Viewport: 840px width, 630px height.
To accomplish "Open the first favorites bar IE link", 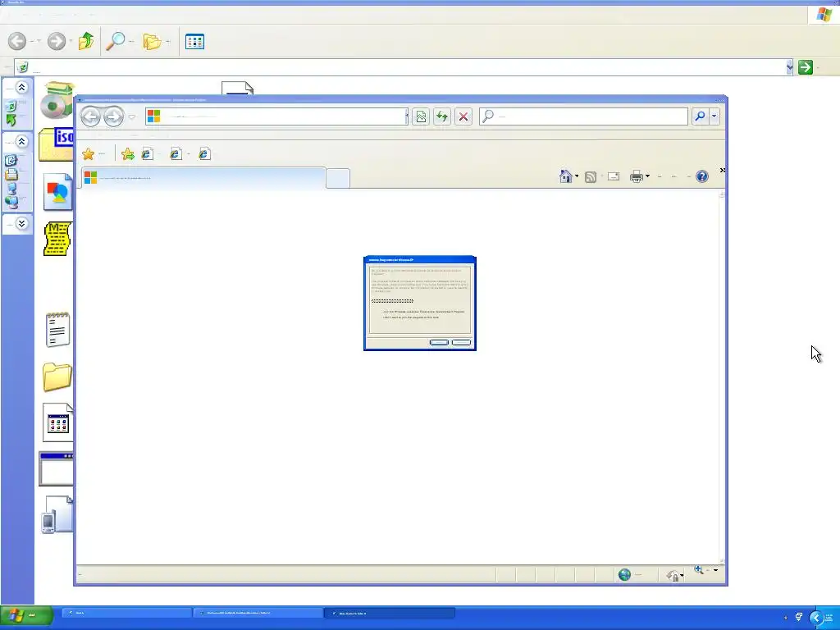I will point(148,154).
